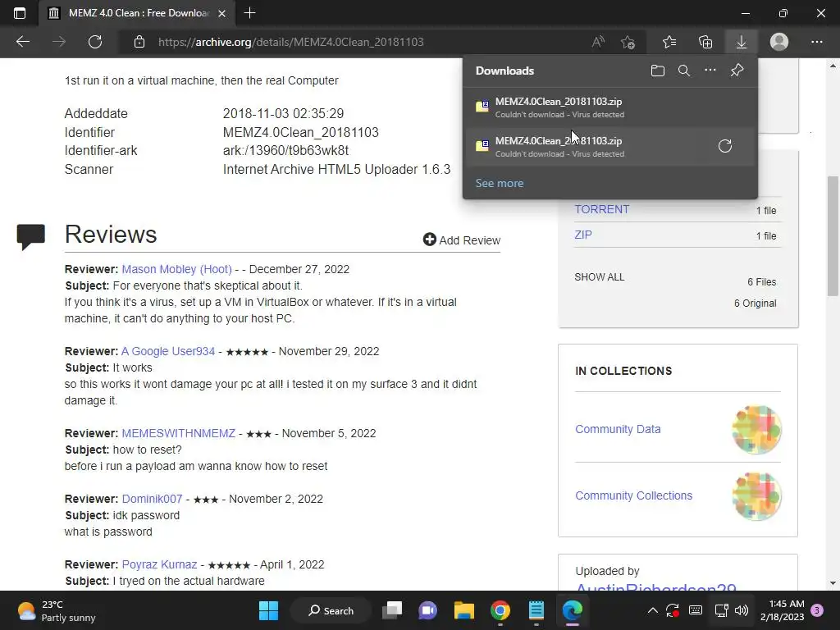
Task: Click '6 Files' count text
Action: coord(762,282)
